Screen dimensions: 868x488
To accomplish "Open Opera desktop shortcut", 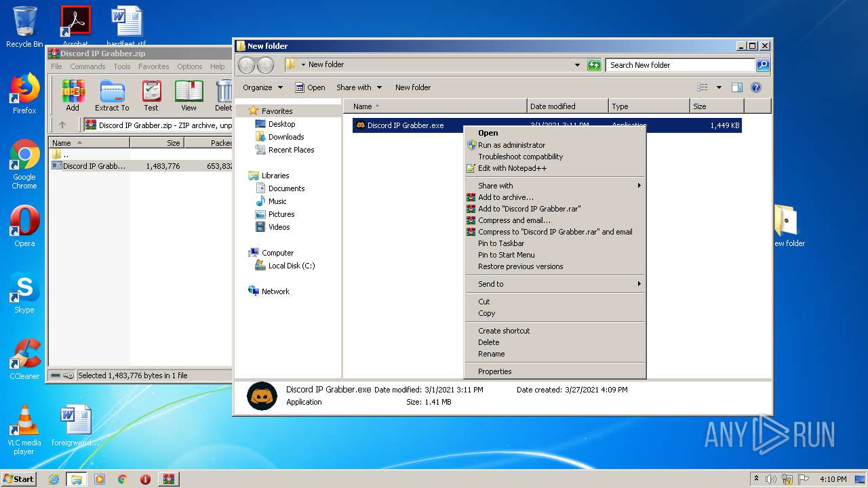I will (24, 226).
